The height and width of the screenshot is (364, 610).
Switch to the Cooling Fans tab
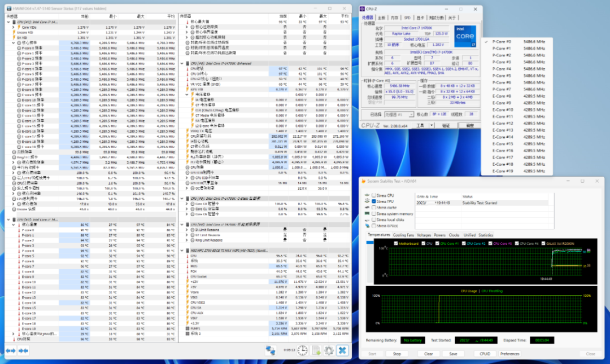[x=403, y=235]
